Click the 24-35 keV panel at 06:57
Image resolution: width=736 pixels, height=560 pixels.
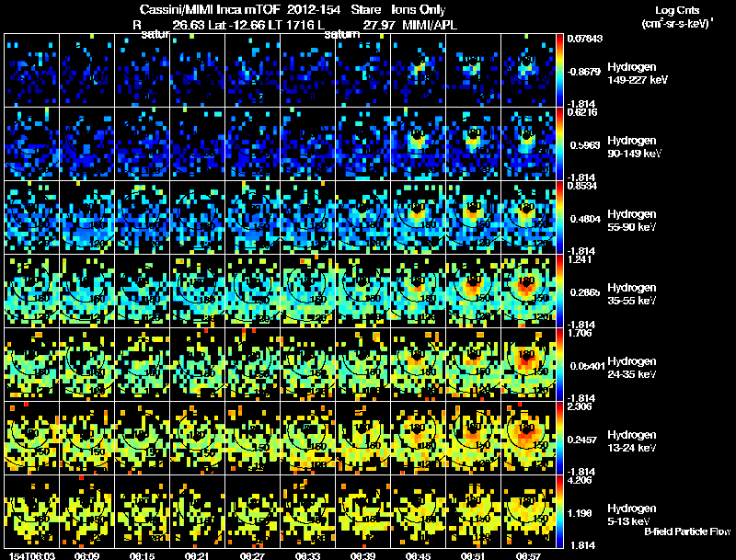(x=528, y=364)
